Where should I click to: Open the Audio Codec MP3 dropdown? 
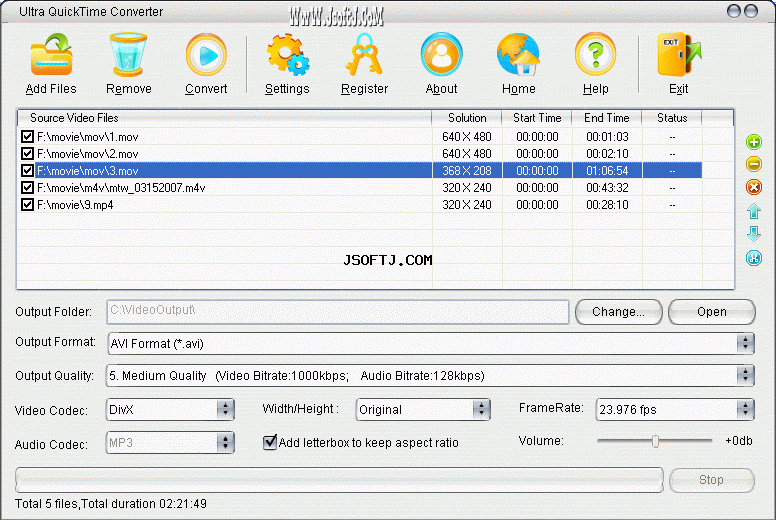225,443
